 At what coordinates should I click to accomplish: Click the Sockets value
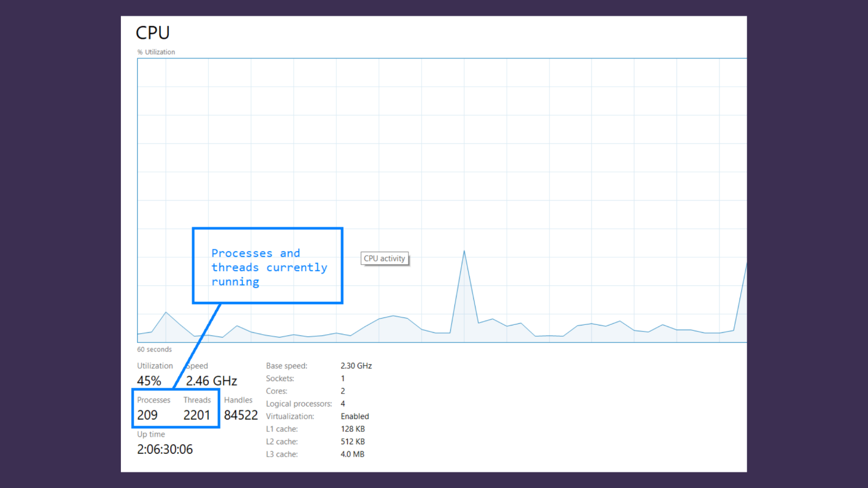[x=343, y=378]
